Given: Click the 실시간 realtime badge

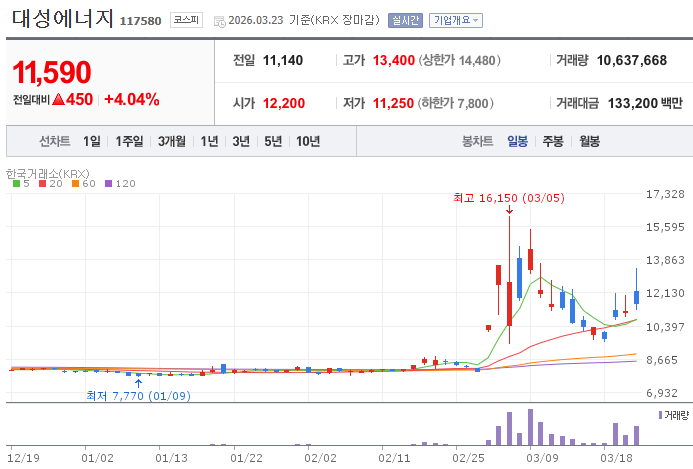Looking at the screenshot, I should (x=405, y=20).
